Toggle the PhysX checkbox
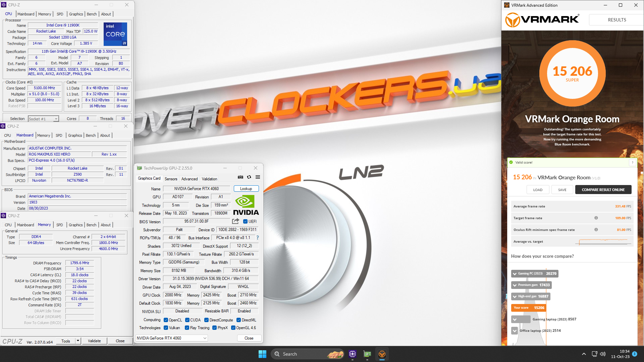Screen dimensions: 644x362 point(214,328)
